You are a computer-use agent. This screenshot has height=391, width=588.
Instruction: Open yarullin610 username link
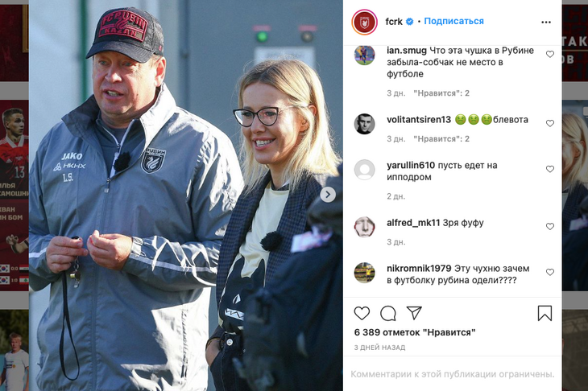coord(411,165)
